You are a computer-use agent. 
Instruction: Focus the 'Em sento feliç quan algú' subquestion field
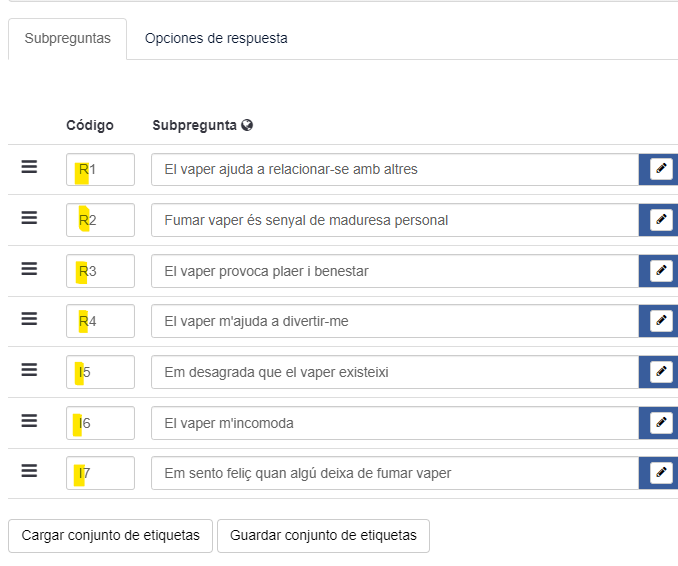395,473
